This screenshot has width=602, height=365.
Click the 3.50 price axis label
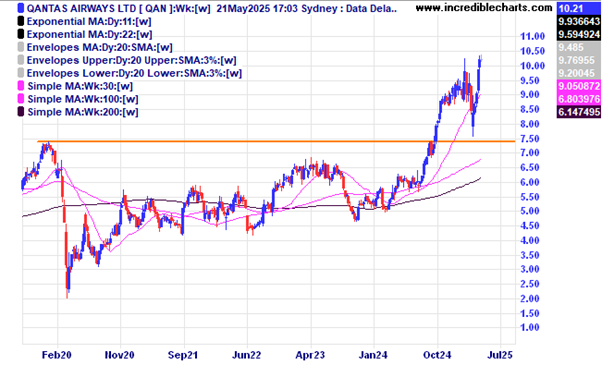[x=530, y=255]
